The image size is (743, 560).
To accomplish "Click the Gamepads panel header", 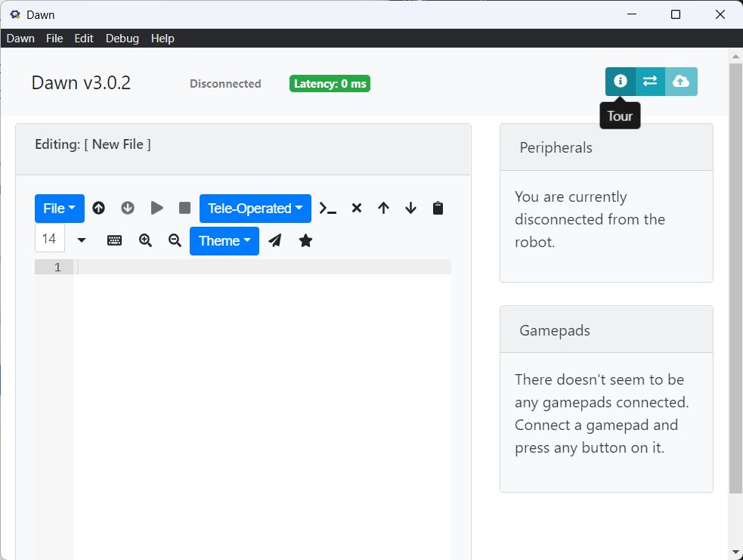I will click(x=606, y=330).
